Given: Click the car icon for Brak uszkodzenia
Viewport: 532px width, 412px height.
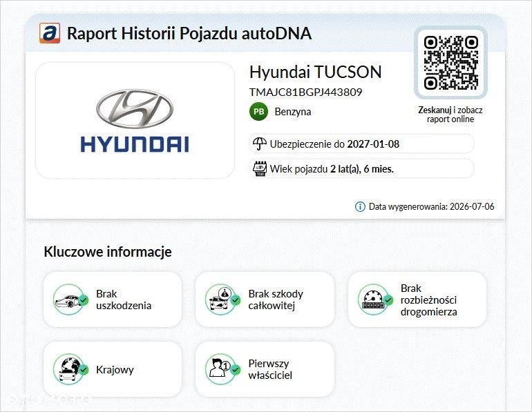Looking at the screenshot, I should [x=70, y=300].
